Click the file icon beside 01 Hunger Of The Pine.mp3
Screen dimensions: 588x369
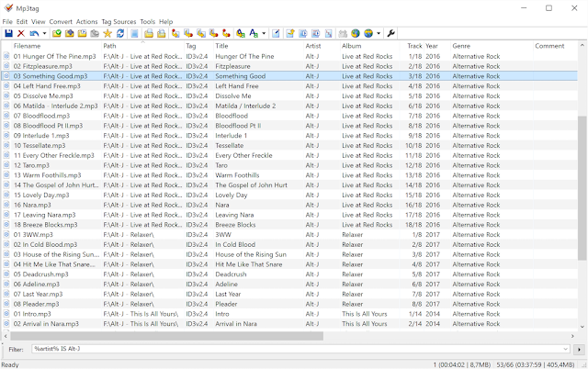click(6, 56)
